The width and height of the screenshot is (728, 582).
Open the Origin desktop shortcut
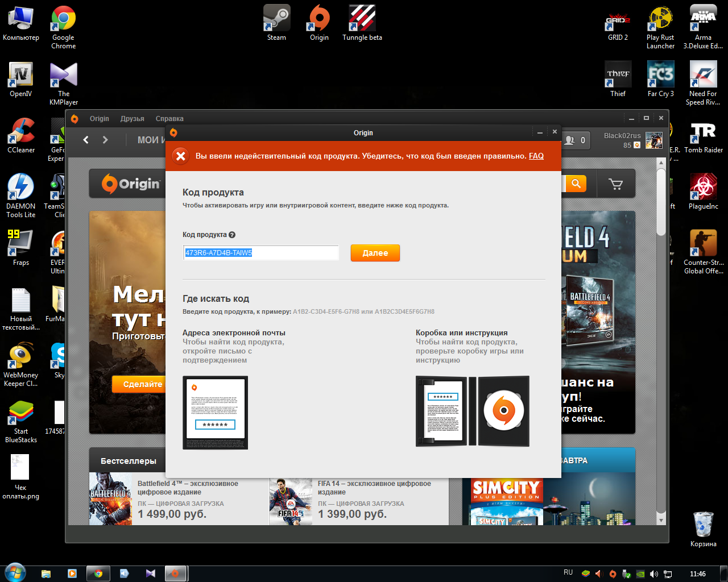319,23
